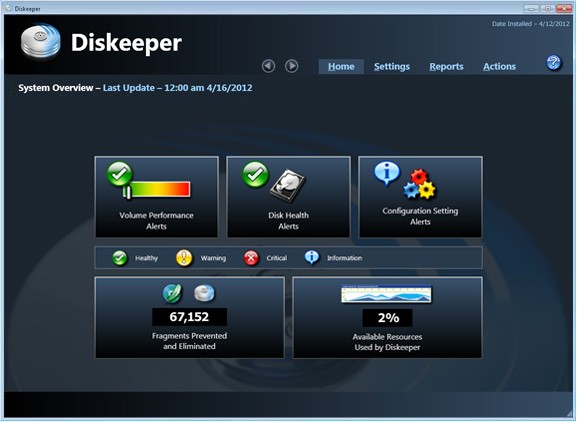Image resolution: width=577 pixels, height=422 pixels.
Task: Open Available Resources Used by Diskeeper panel
Action: coord(387,318)
